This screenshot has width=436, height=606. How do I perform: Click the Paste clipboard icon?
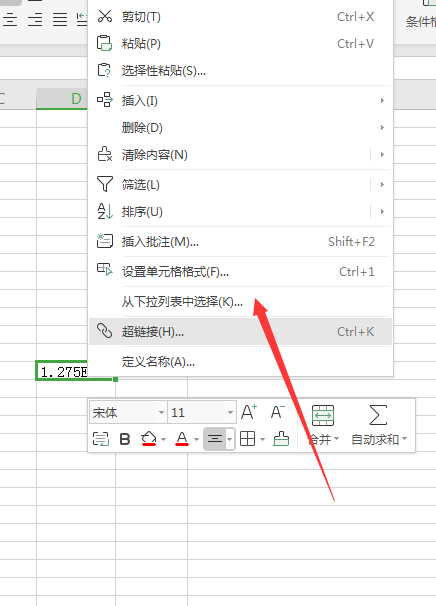click(104, 43)
